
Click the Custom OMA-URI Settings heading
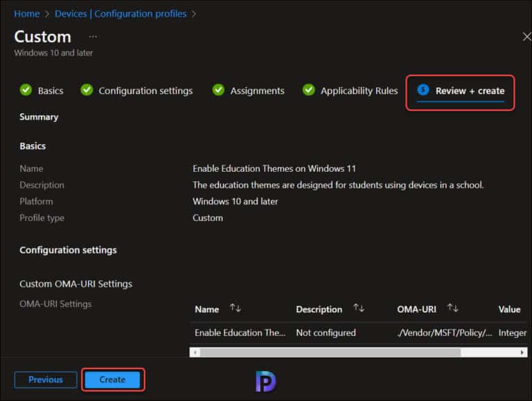(x=76, y=284)
